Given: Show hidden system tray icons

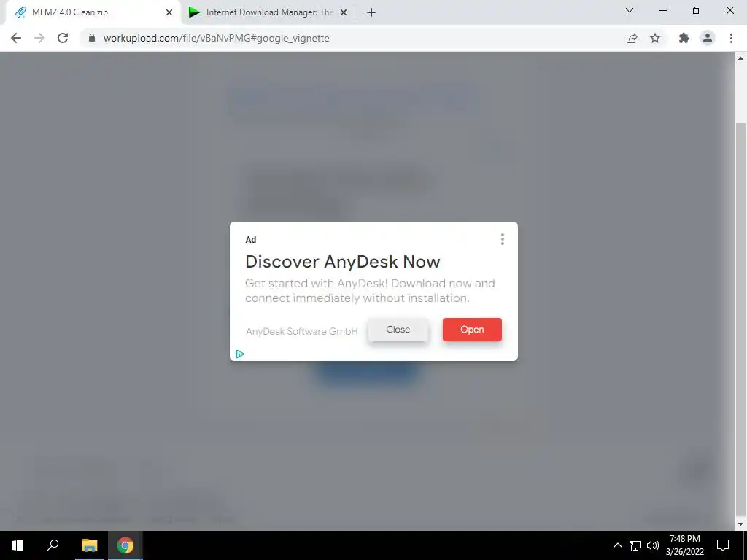Looking at the screenshot, I should pyautogui.click(x=617, y=545).
